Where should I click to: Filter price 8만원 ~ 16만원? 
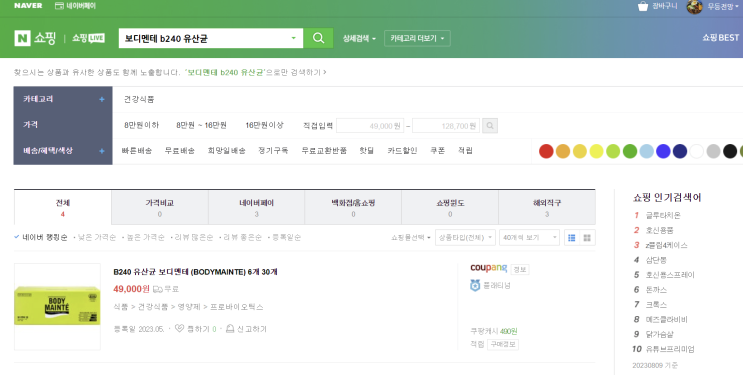pyautogui.click(x=201, y=125)
